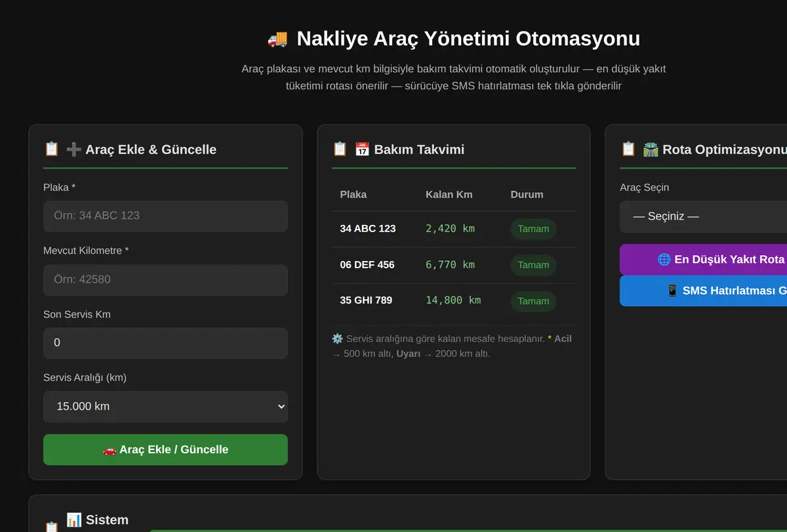Click Tamam badge for 06 DEF 456

[x=533, y=265]
